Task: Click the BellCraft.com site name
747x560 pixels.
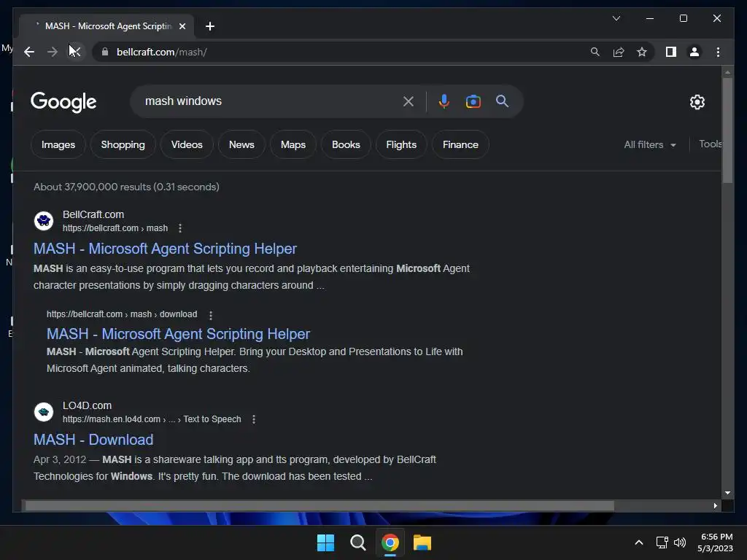Action: (x=93, y=215)
